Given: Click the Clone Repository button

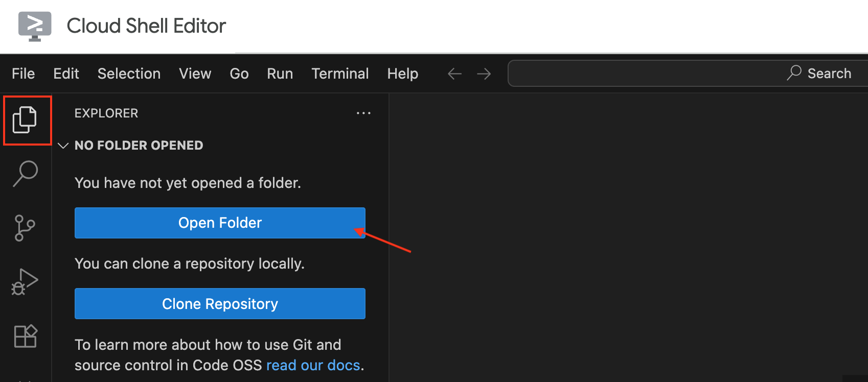Looking at the screenshot, I should pos(220,304).
